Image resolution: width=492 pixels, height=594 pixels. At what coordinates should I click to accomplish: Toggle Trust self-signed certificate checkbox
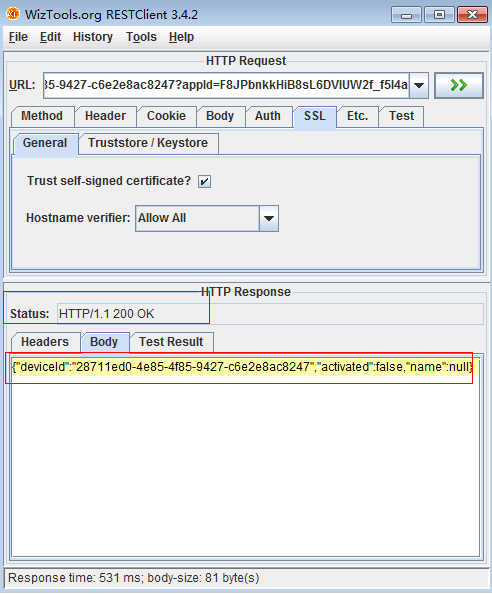pyautogui.click(x=204, y=181)
